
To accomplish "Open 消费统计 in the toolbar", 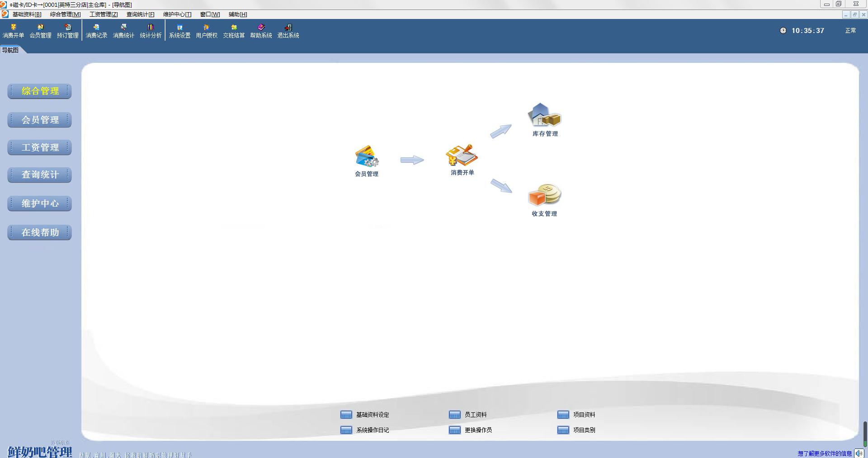I will (123, 31).
